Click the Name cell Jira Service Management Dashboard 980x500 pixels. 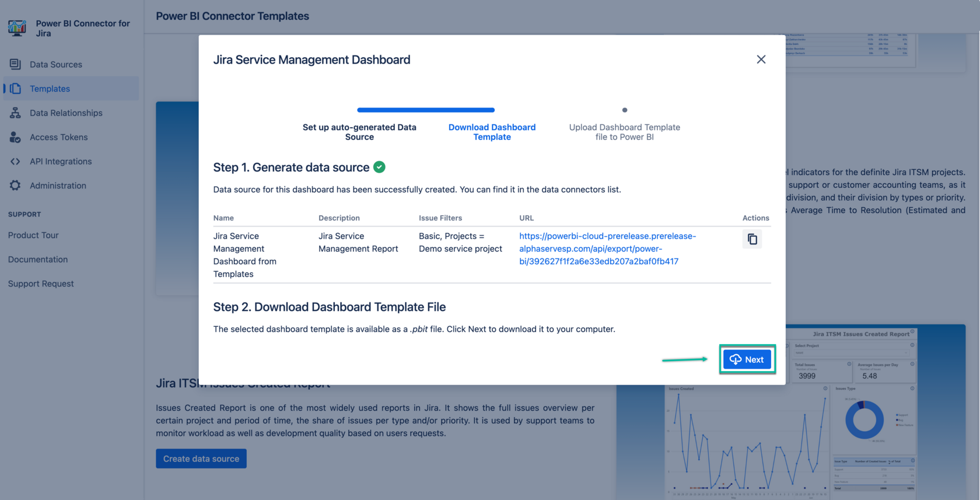coord(245,255)
